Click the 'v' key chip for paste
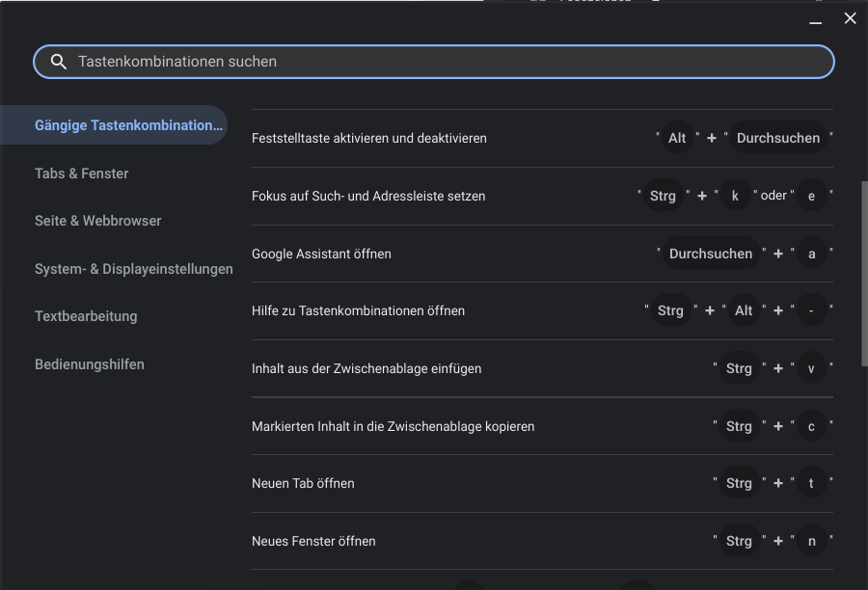Viewport: 868px width, 590px height. pos(812,368)
